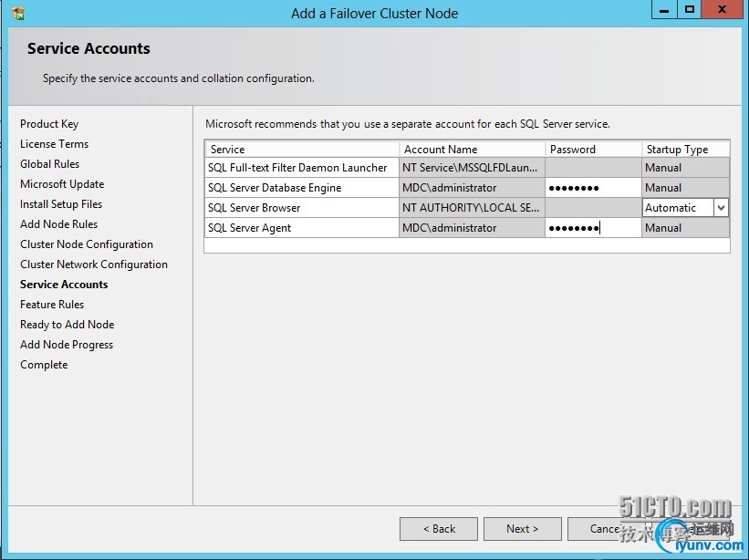Select Service Accounts in the sidebar

coord(64,285)
